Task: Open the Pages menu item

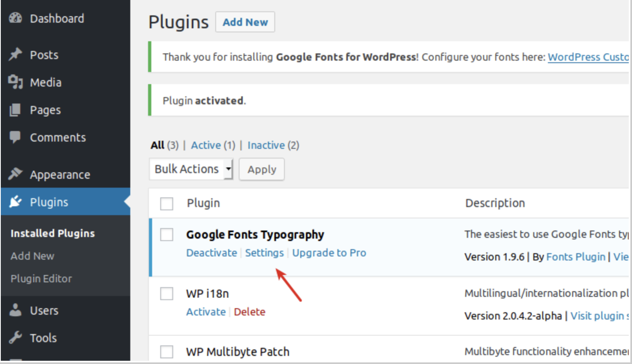Action: 66,110
